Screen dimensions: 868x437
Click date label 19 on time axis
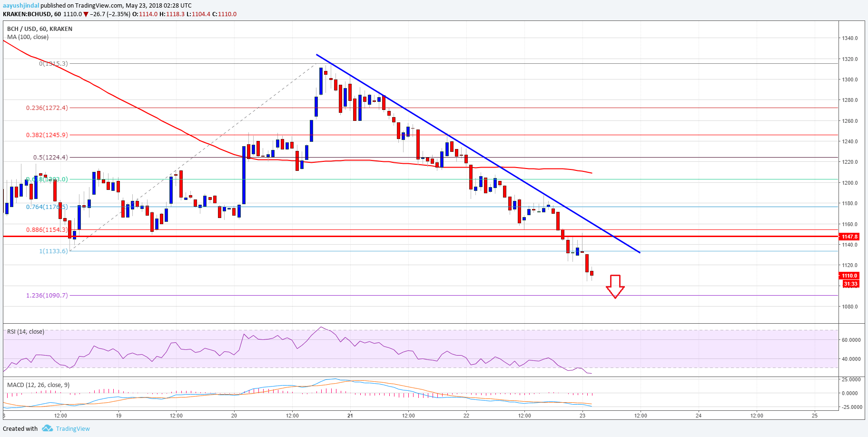pyautogui.click(x=118, y=416)
